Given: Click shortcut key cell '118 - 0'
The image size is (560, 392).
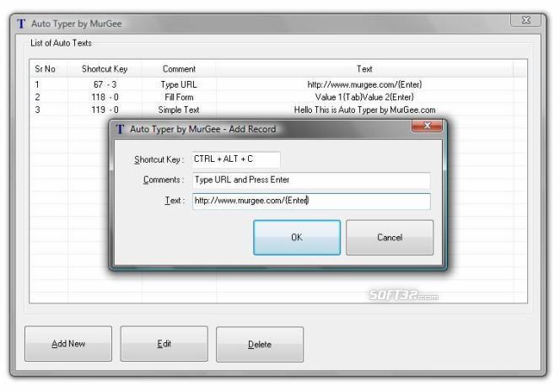Looking at the screenshot, I should pos(105,97).
